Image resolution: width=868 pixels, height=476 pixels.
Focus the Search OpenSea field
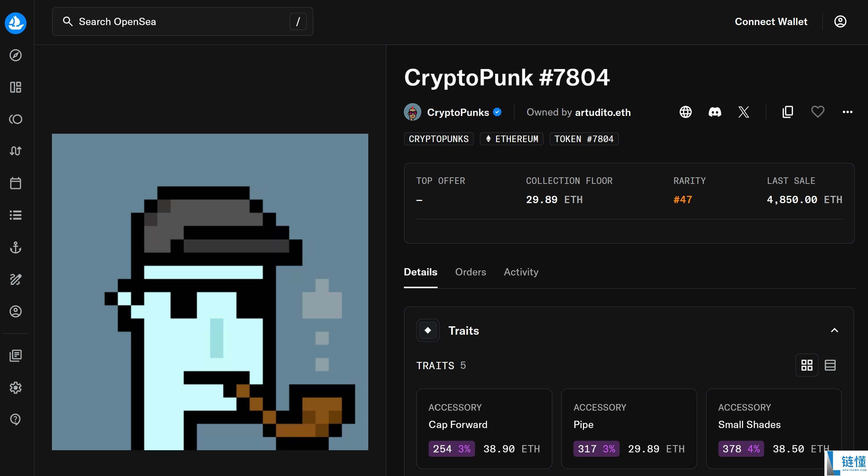(183, 21)
